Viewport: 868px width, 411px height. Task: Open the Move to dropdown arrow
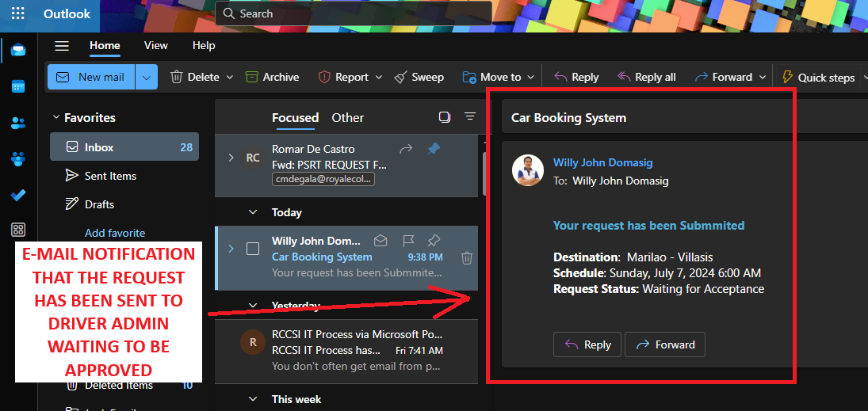tap(530, 78)
